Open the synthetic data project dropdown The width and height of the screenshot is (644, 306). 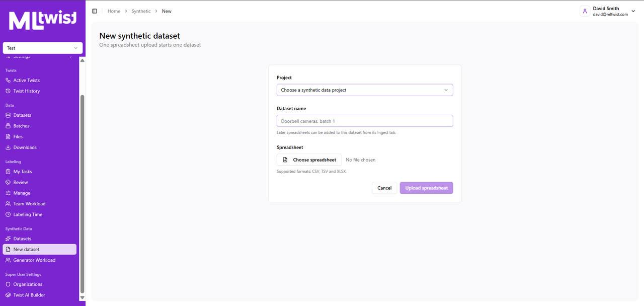pos(365,90)
